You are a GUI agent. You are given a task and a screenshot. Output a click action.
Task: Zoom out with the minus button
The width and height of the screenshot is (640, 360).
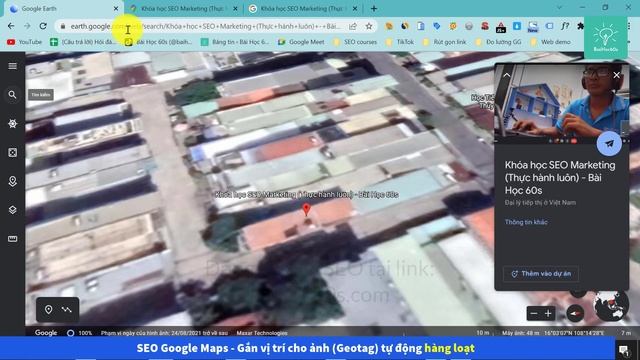tap(533, 313)
